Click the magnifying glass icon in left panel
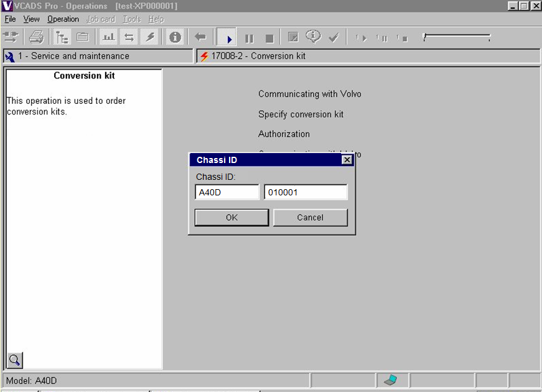This screenshot has width=542, height=392. point(15,360)
